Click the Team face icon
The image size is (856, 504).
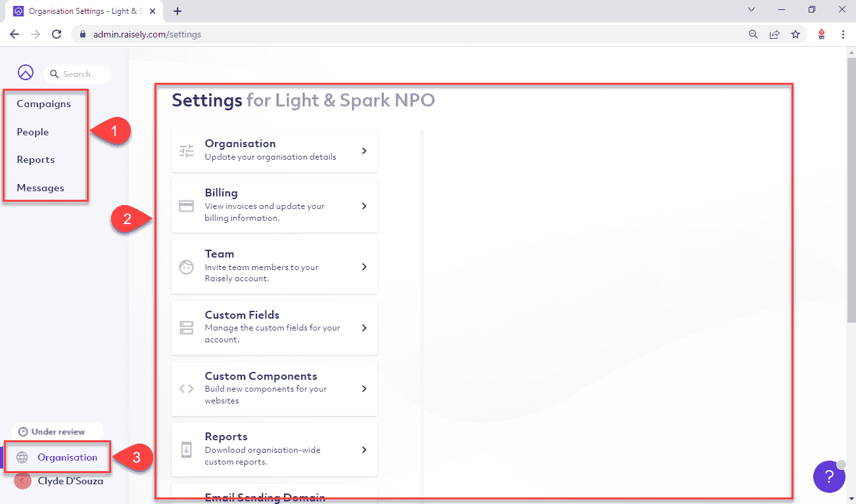coord(187,267)
